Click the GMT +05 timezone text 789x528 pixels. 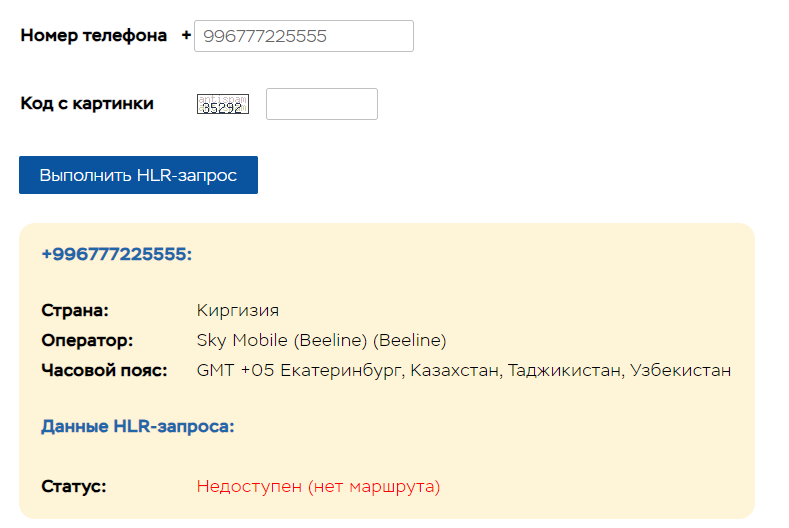click(234, 370)
